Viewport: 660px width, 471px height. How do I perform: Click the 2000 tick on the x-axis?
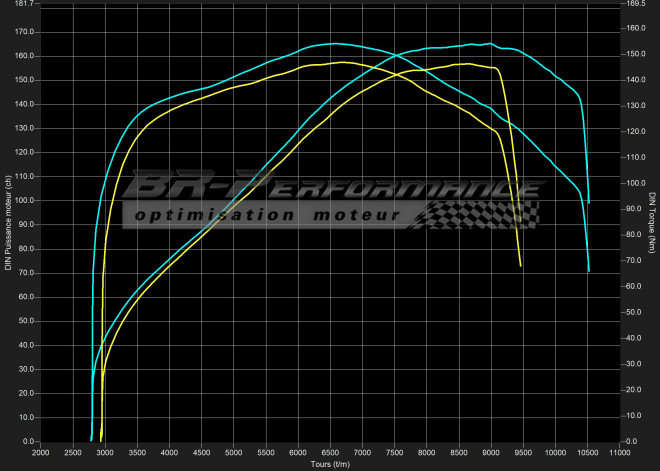41,453
